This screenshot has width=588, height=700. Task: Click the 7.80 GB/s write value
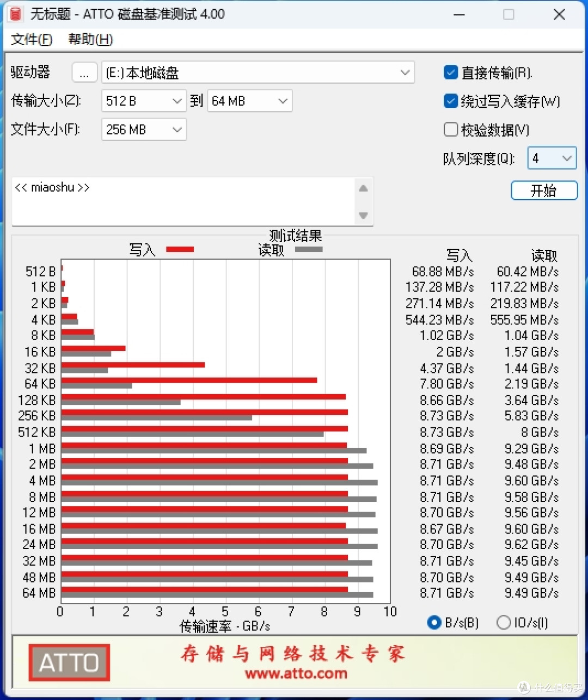[446, 384]
